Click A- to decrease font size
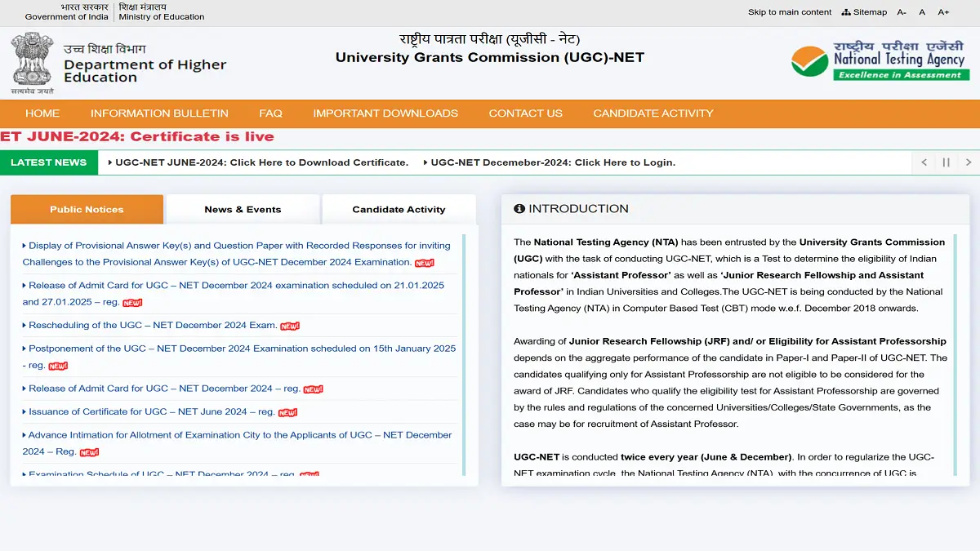The height and width of the screenshot is (551, 980). tap(902, 12)
